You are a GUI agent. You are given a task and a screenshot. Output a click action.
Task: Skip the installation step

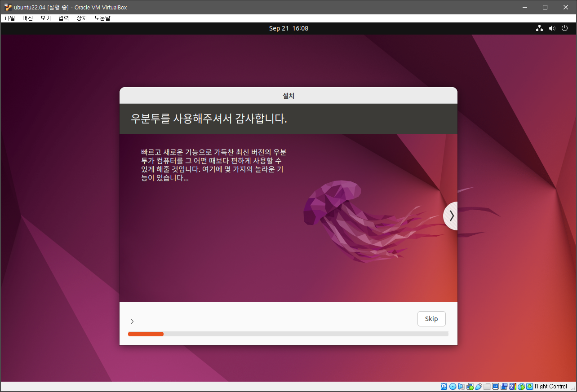(x=431, y=319)
